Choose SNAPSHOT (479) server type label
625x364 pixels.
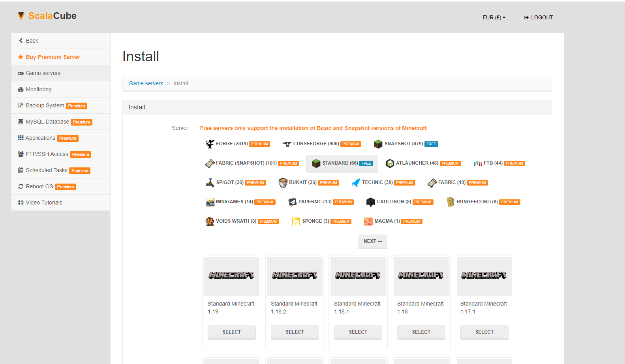point(404,144)
